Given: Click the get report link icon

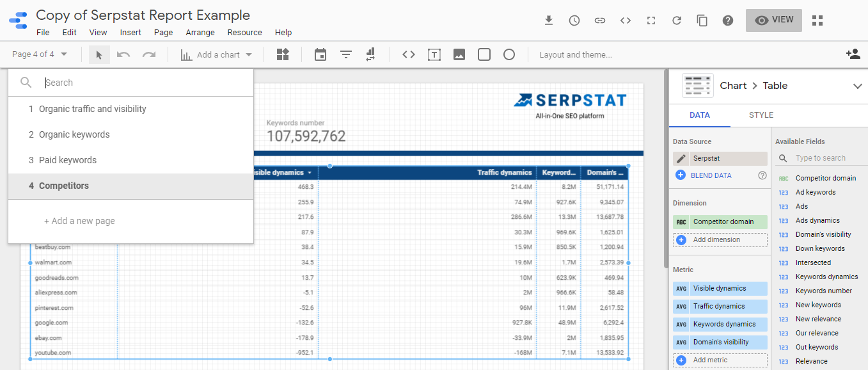Looking at the screenshot, I should click(x=600, y=20).
